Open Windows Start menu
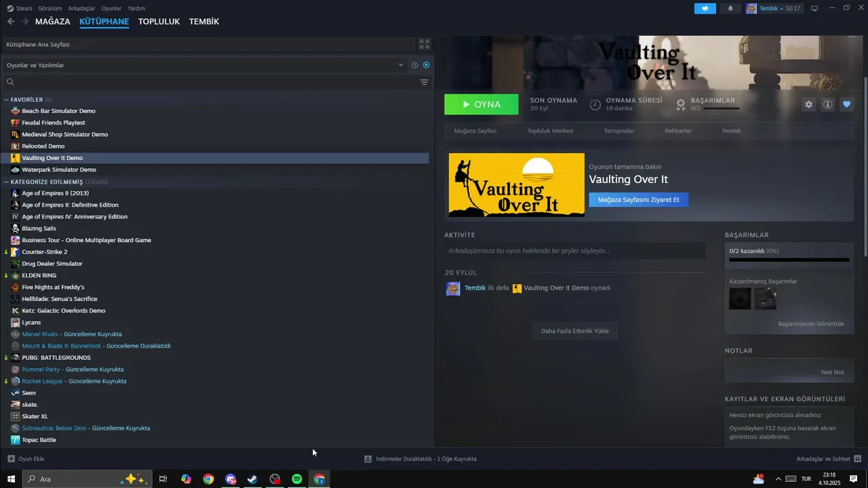The height and width of the screenshot is (488, 868). point(11,479)
